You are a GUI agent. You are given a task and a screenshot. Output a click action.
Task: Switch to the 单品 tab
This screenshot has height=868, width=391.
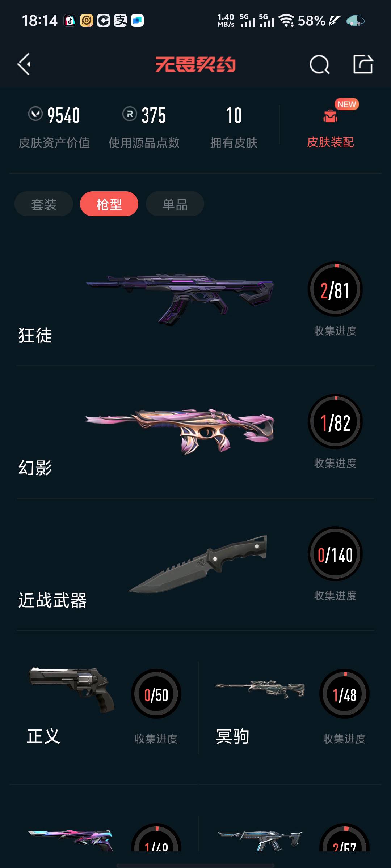pyautogui.click(x=175, y=204)
